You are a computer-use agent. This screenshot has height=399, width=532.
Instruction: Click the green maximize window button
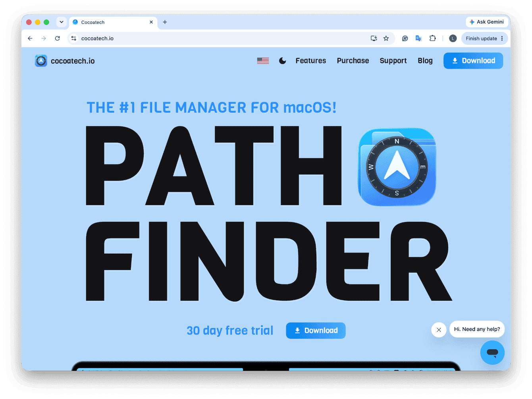click(x=46, y=22)
